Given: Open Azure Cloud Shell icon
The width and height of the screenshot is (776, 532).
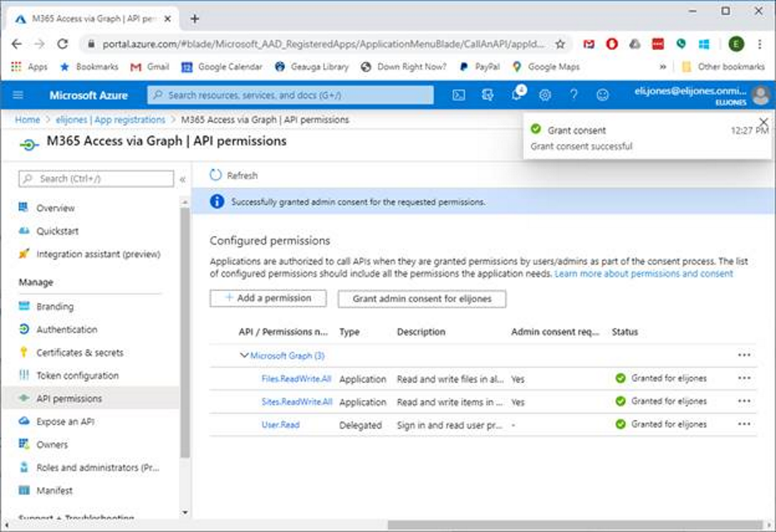Looking at the screenshot, I should [458, 95].
